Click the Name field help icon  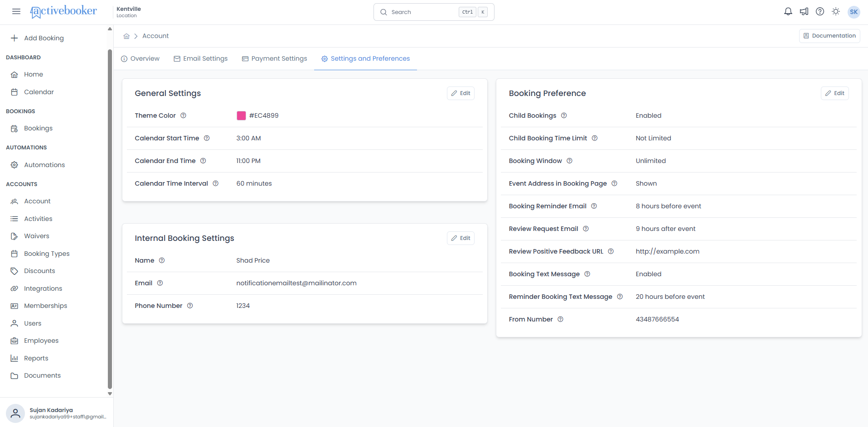(162, 260)
